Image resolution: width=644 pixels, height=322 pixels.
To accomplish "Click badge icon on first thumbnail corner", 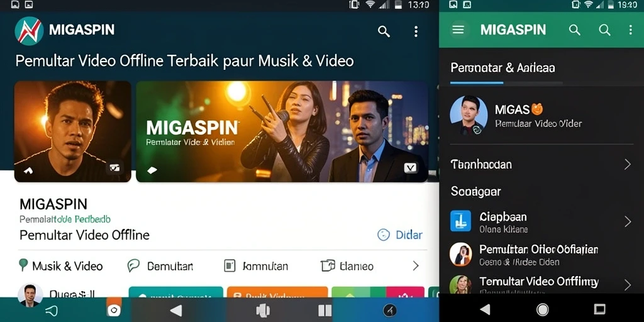I will (114, 167).
